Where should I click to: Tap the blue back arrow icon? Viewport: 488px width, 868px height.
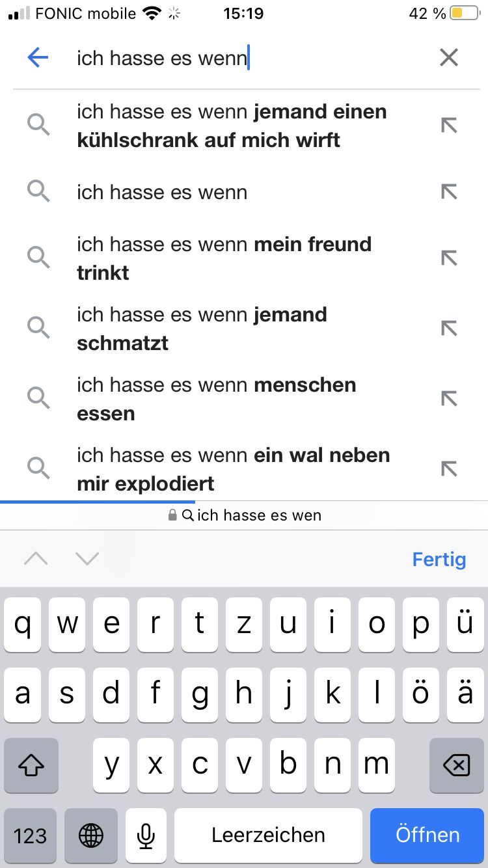38,58
